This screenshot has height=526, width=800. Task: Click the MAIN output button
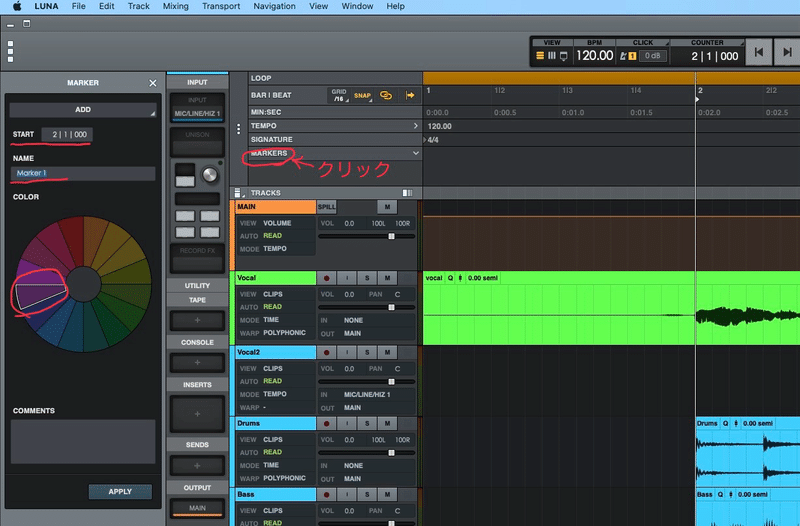point(197,508)
